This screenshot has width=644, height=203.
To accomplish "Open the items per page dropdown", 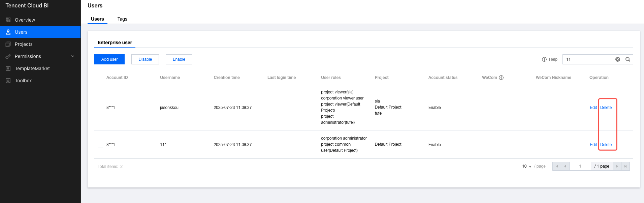I will (527, 166).
